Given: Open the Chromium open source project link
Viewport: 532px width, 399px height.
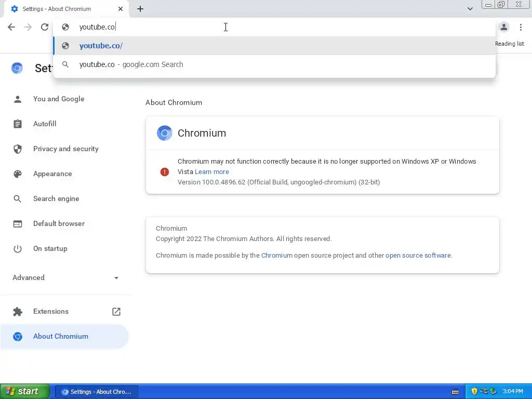Looking at the screenshot, I should point(277,256).
